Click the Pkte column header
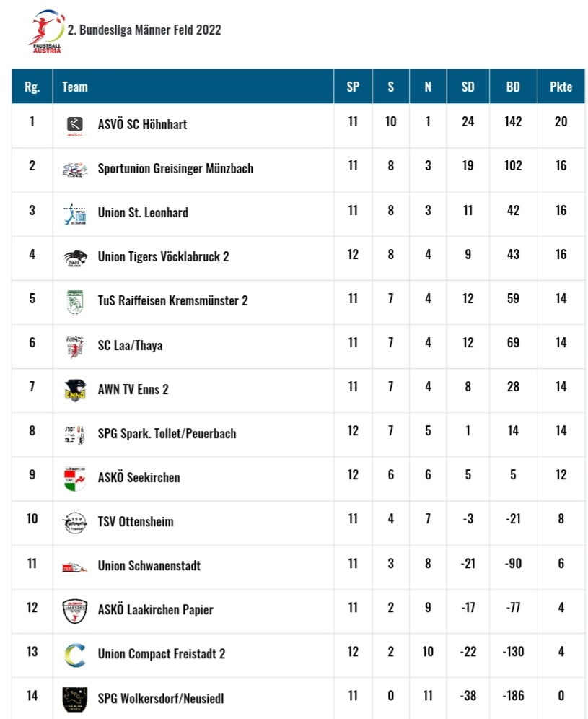 [x=561, y=87]
